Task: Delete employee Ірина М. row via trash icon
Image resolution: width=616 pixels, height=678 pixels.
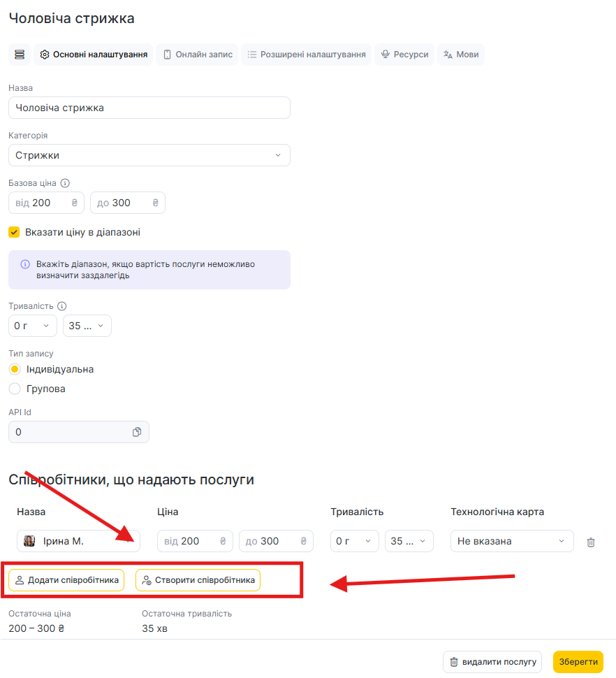Action: coord(591,542)
